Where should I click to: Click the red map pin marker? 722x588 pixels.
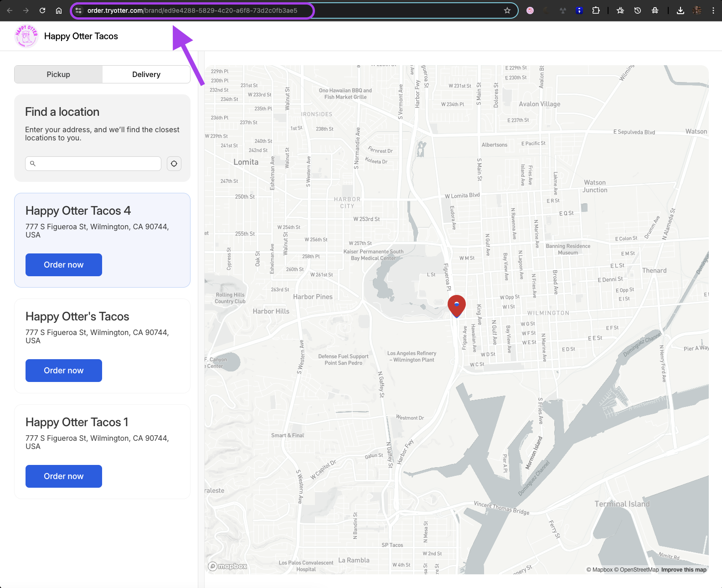pyautogui.click(x=457, y=306)
